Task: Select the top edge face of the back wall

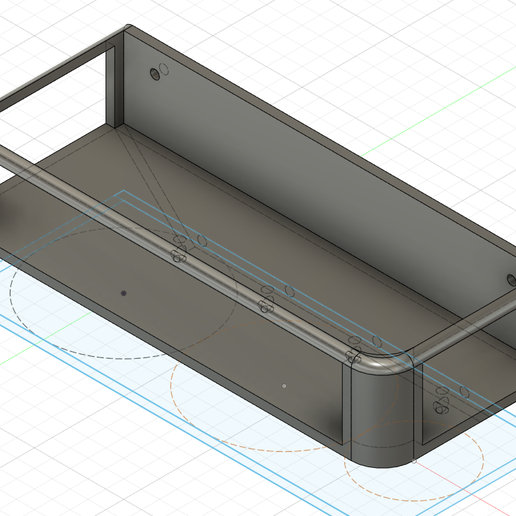Action: pos(320,132)
